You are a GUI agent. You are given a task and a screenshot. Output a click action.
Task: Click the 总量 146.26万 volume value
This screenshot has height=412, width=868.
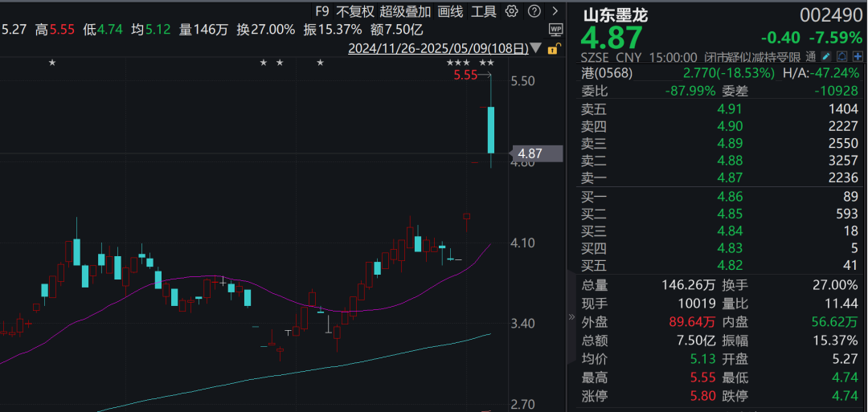pos(690,285)
